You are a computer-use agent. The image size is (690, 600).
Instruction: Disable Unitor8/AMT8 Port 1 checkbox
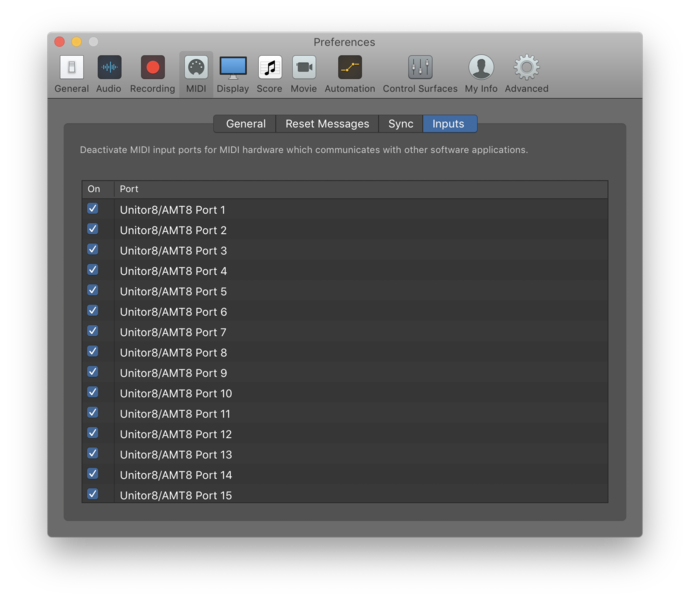[92, 208]
